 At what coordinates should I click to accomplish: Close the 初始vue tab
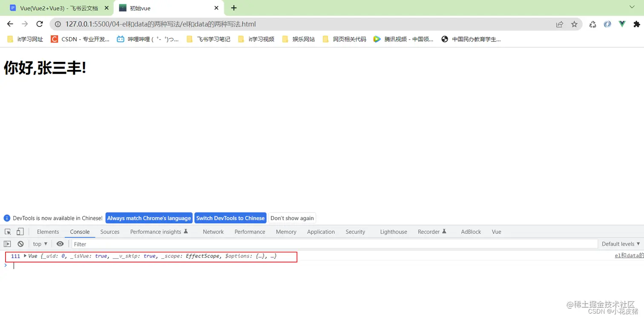pos(216,8)
